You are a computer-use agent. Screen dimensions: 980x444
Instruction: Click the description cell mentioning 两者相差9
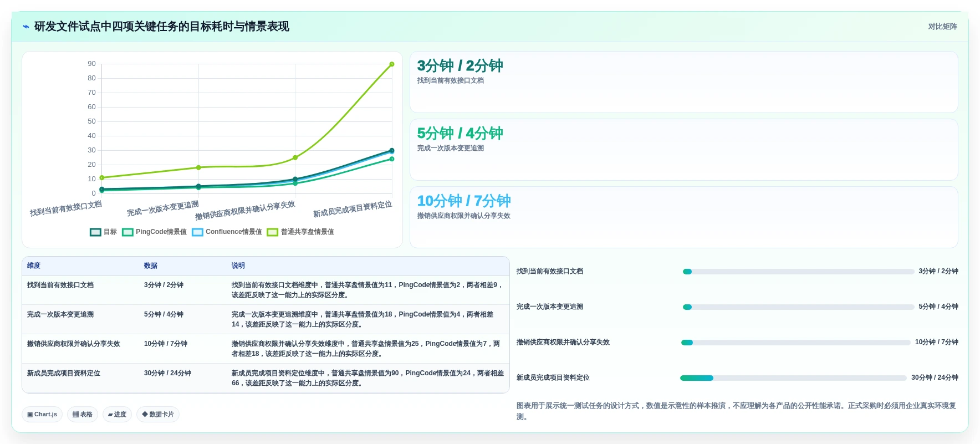367,290
